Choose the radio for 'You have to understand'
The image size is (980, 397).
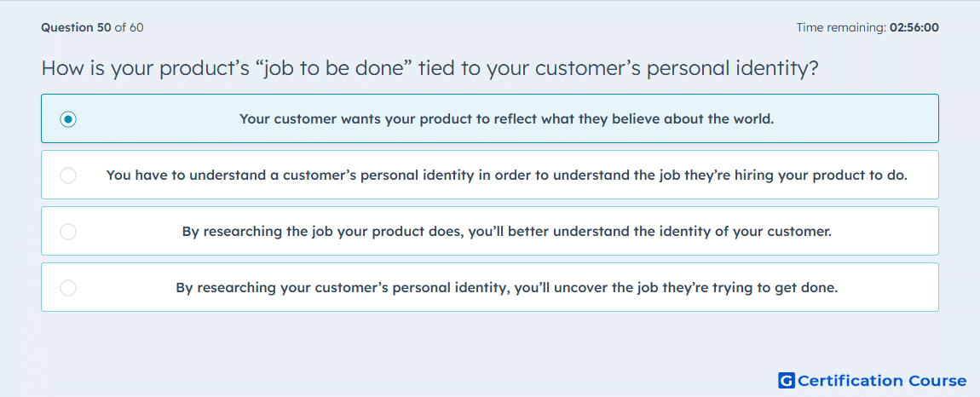[68, 175]
